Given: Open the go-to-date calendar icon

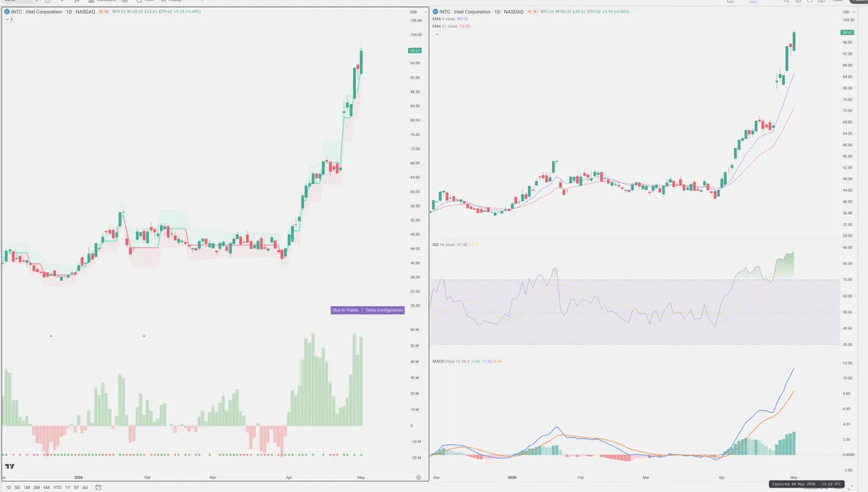Looking at the screenshot, I should (x=98, y=488).
